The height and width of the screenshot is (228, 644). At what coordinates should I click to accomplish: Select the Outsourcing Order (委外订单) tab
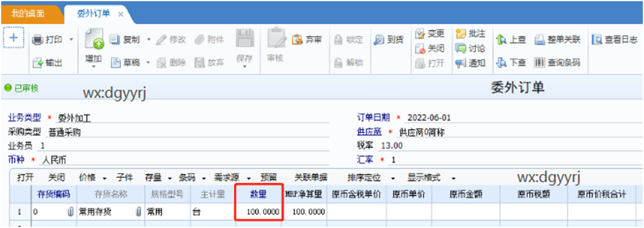(94, 14)
